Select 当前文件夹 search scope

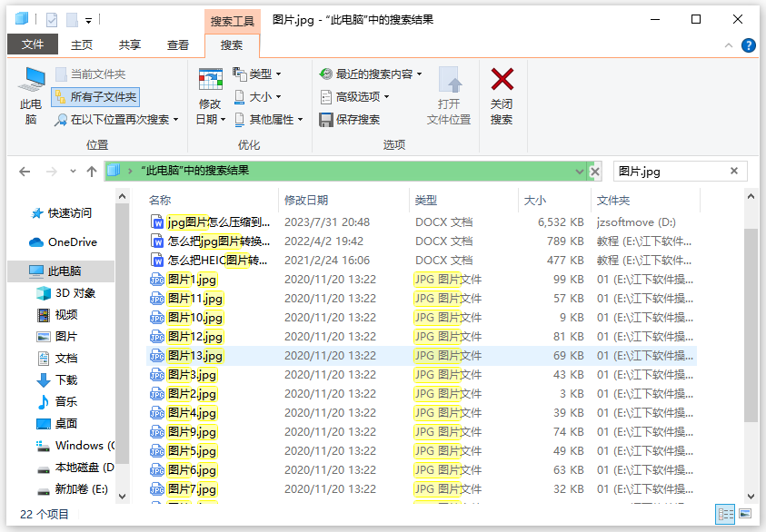coord(90,74)
